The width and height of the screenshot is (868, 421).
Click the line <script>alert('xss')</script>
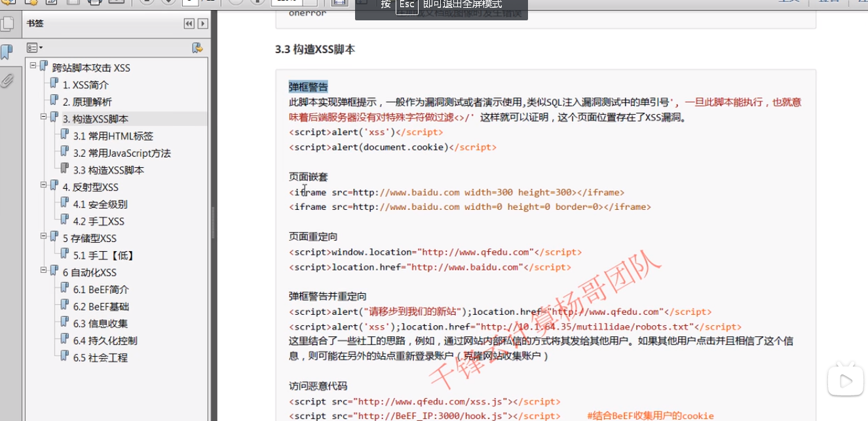tap(366, 132)
